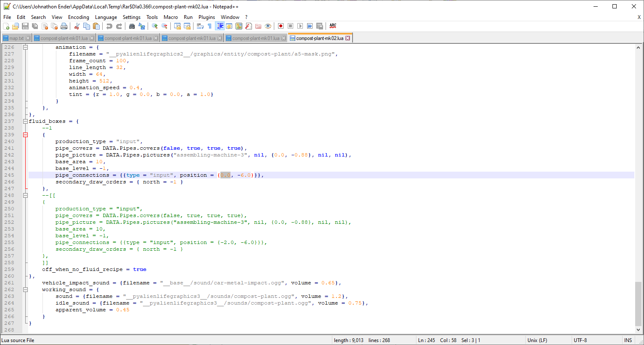The width and height of the screenshot is (644, 345).
Task: Toggle synchronized vertical scrolling
Action: pyautogui.click(x=178, y=26)
